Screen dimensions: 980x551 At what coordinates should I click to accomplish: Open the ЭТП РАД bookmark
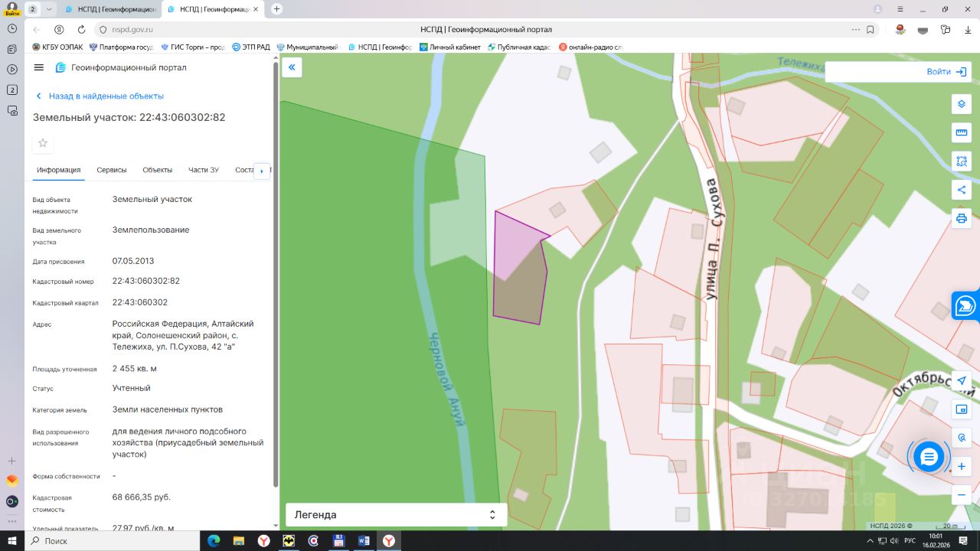[251, 47]
